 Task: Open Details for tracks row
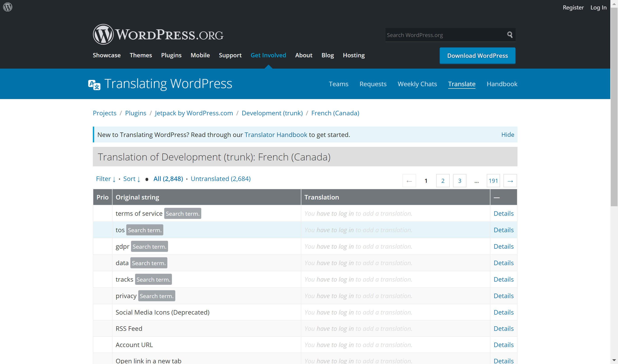[503, 279]
